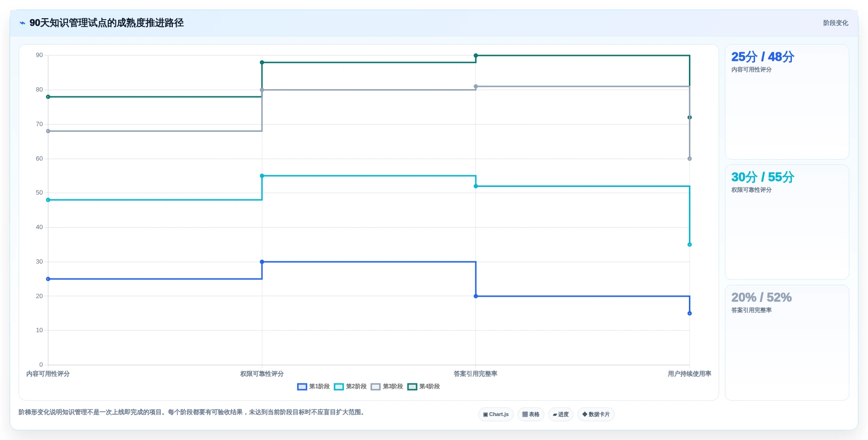
Task: Click 第4阶段 point at 用户持续使用率 (72)
Action: click(x=689, y=117)
